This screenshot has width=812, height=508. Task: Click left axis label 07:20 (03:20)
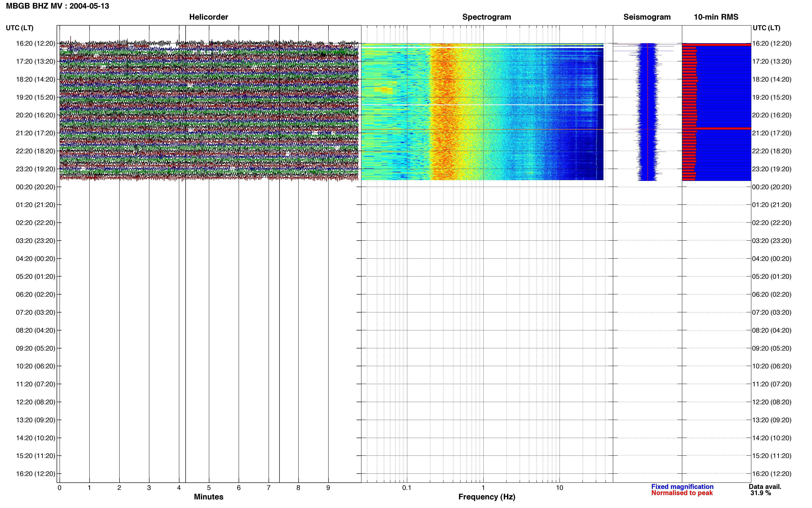[x=36, y=312]
